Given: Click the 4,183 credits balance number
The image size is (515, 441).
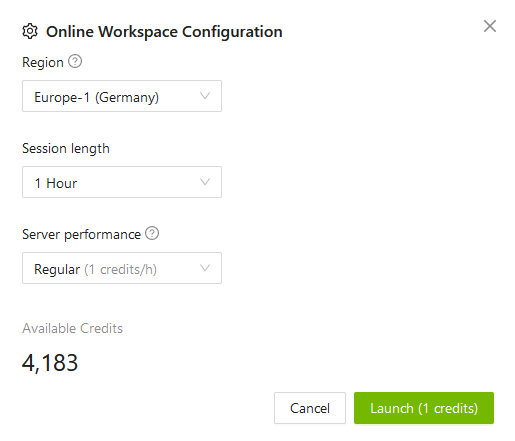Looking at the screenshot, I should 50,363.
